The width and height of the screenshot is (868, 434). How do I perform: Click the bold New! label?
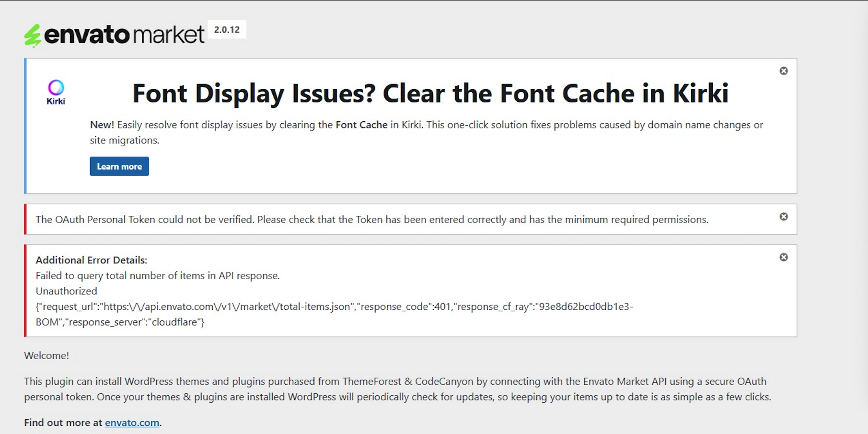pos(102,125)
